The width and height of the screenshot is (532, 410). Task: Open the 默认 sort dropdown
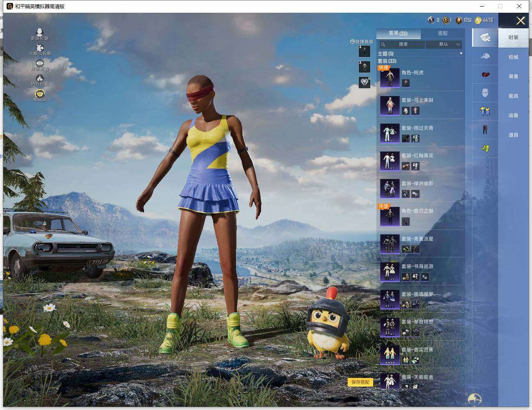[x=444, y=44]
